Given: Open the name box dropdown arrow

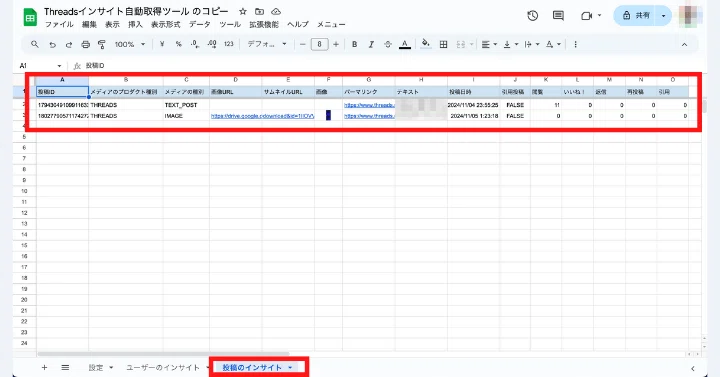Looking at the screenshot, I should [x=59, y=66].
